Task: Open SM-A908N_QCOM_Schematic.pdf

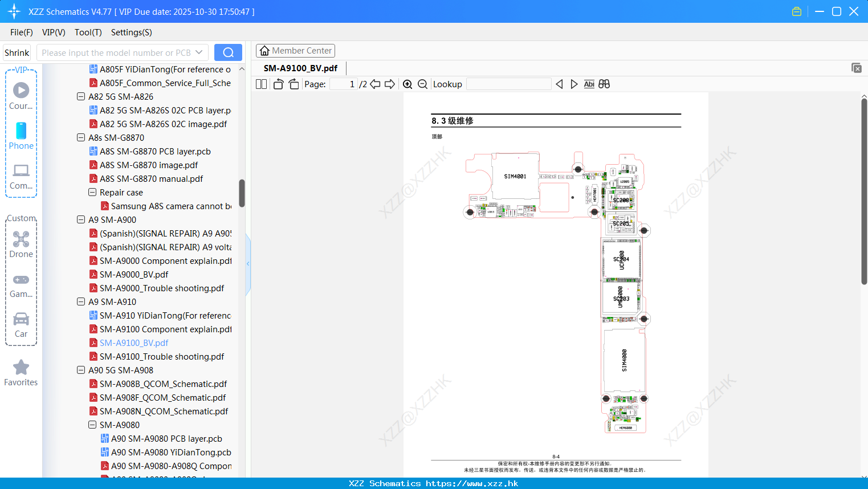Action: point(164,411)
